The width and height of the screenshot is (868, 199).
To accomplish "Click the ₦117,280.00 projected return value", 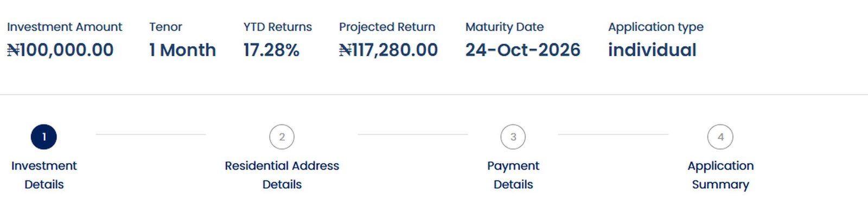I will (388, 50).
